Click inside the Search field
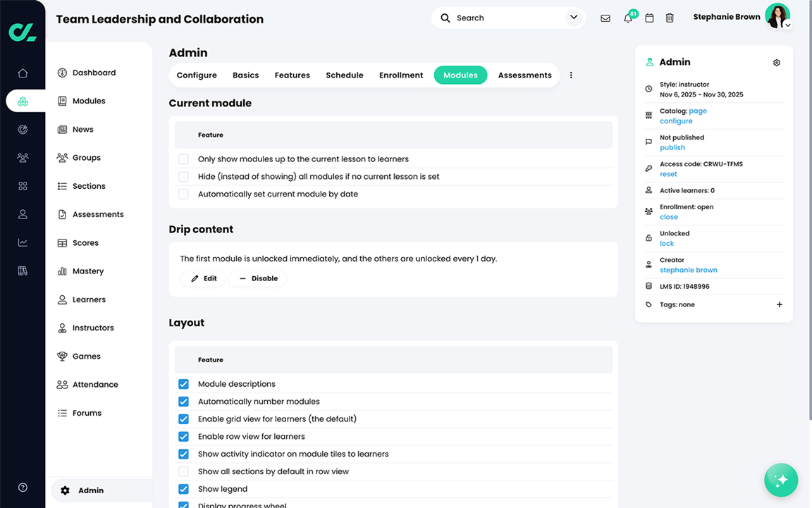The image size is (812, 508). click(x=493, y=17)
